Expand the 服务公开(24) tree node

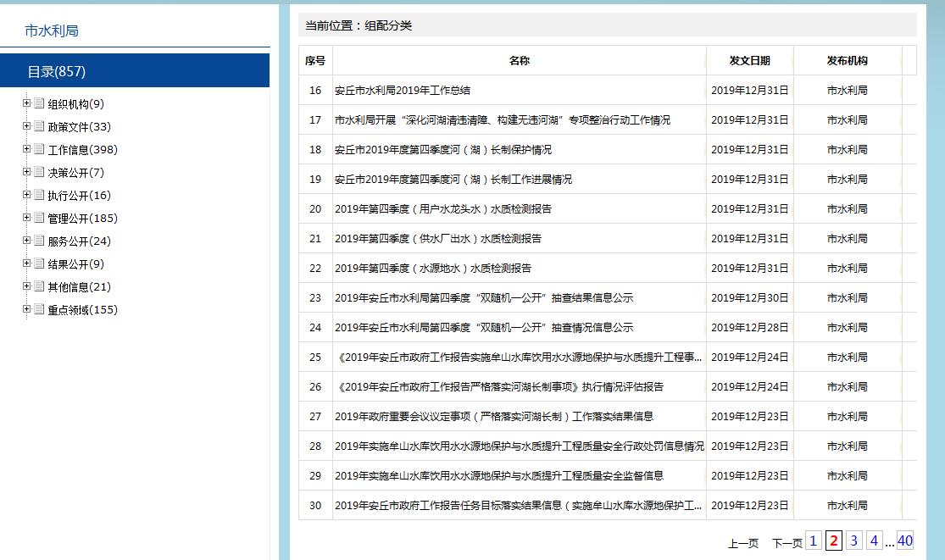[x=26, y=241]
